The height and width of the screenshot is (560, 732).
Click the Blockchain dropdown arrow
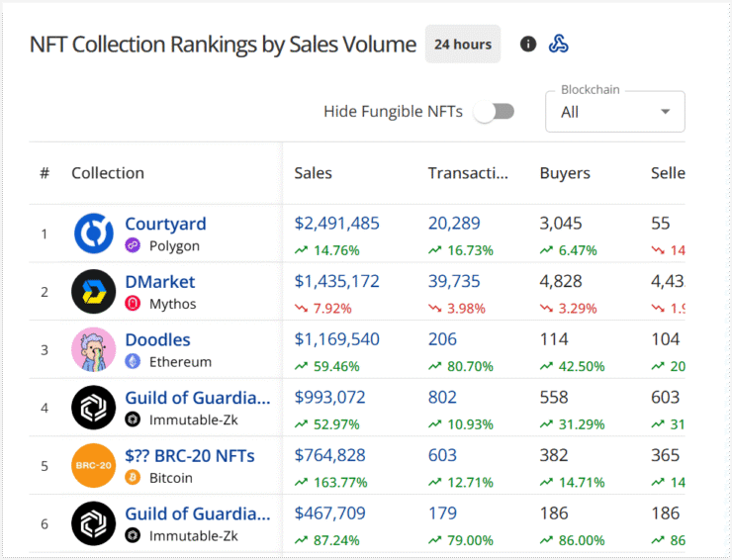coord(666,112)
